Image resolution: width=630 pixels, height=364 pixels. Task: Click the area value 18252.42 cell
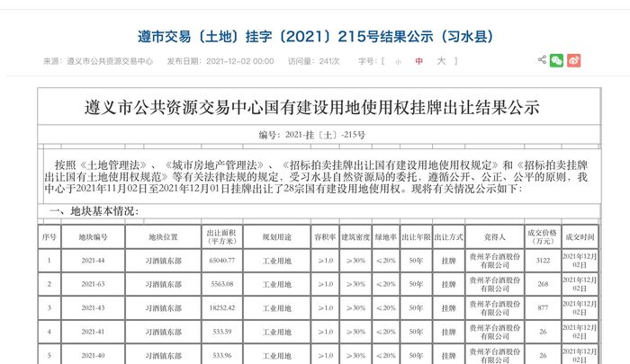point(220,306)
